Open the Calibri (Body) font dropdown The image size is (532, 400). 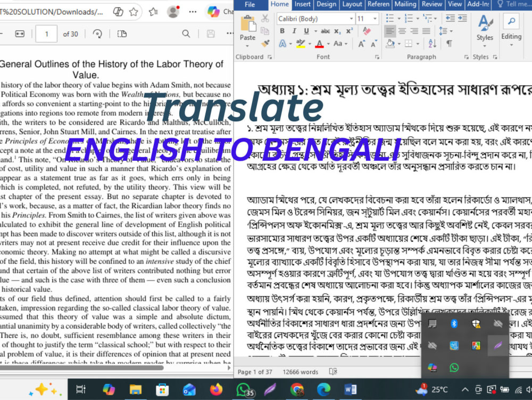point(351,19)
